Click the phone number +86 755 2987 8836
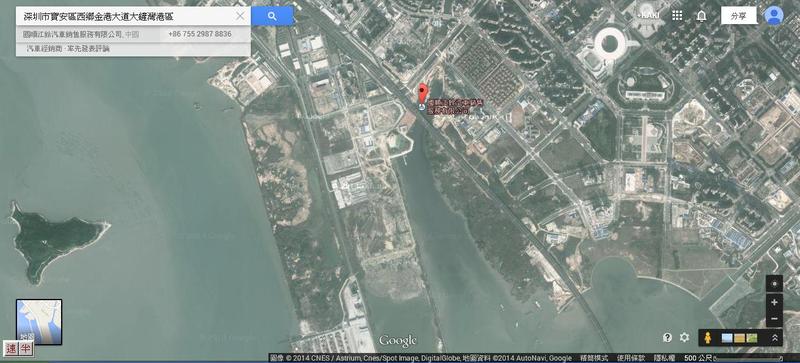Screen dimensions: 800x363 [x=199, y=34]
